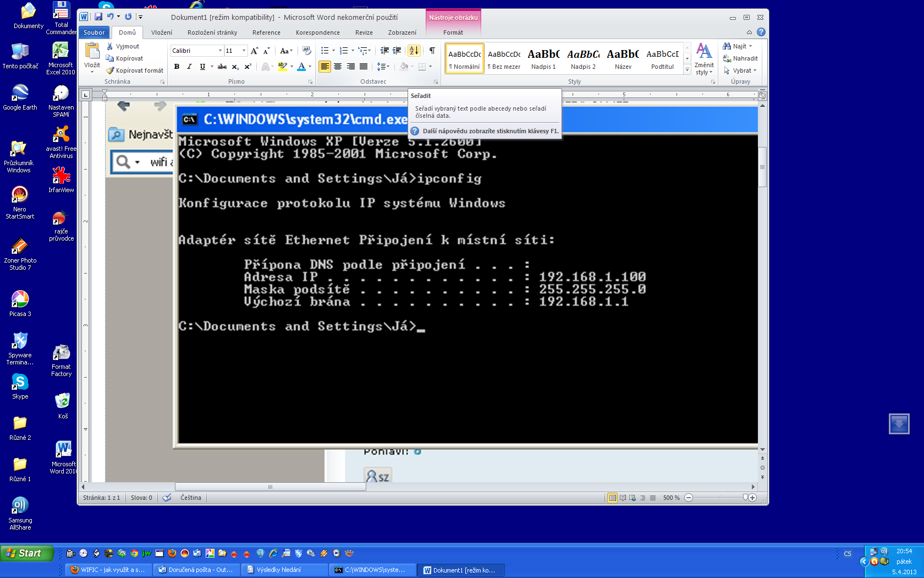Decrease paragraph indent
The width and height of the screenshot is (924, 578).
[x=384, y=51]
